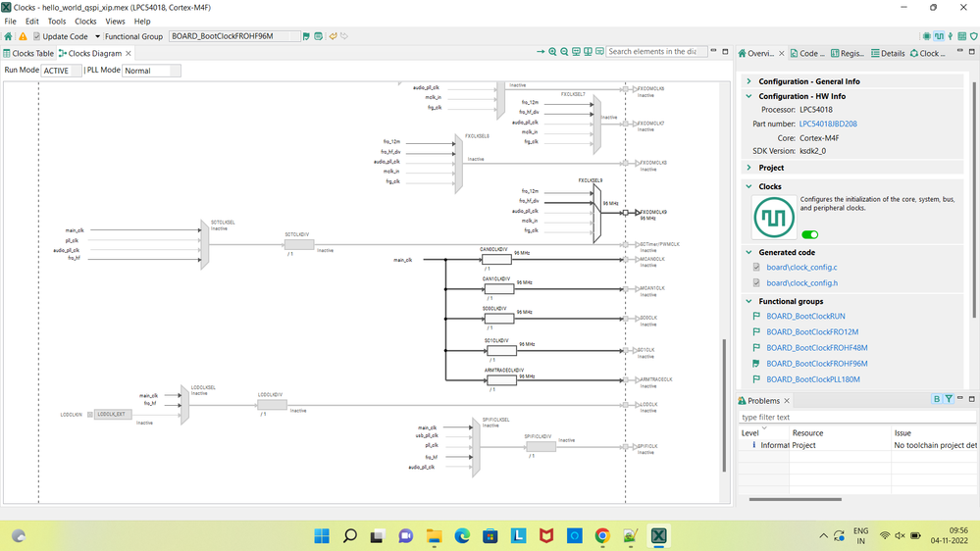Open the LPC54018JBD208 part number link
The width and height of the screenshot is (980, 551).
[x=828, y=124]
